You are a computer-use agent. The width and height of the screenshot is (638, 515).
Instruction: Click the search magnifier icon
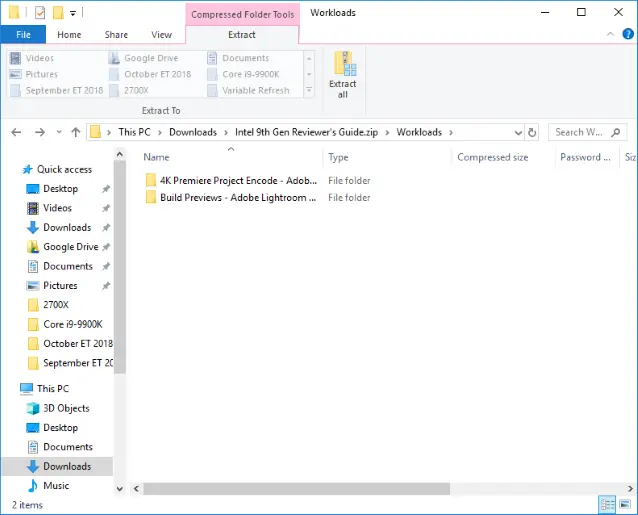click(616, 132)
